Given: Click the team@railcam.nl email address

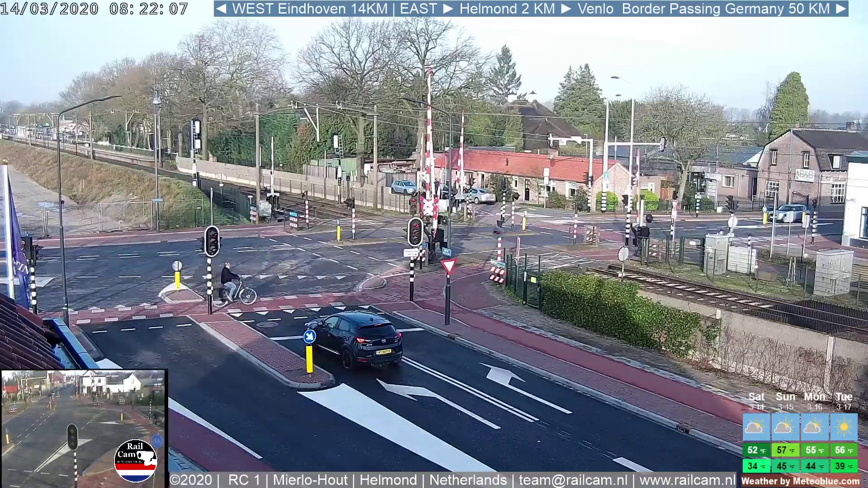Looking at the screenshot, I should pyautogui.click(x=573, y=480).
